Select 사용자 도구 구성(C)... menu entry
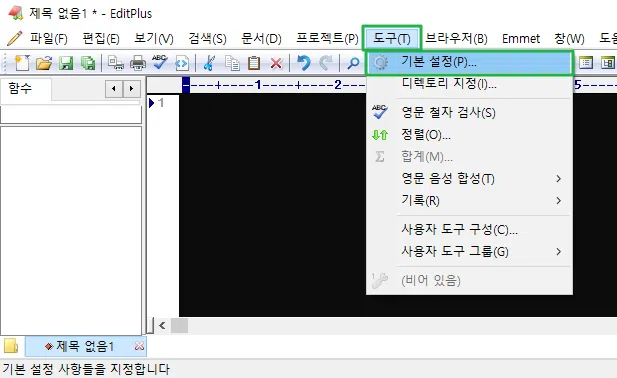This screenshot has height=378, width=617. click(x=469, y=229)
